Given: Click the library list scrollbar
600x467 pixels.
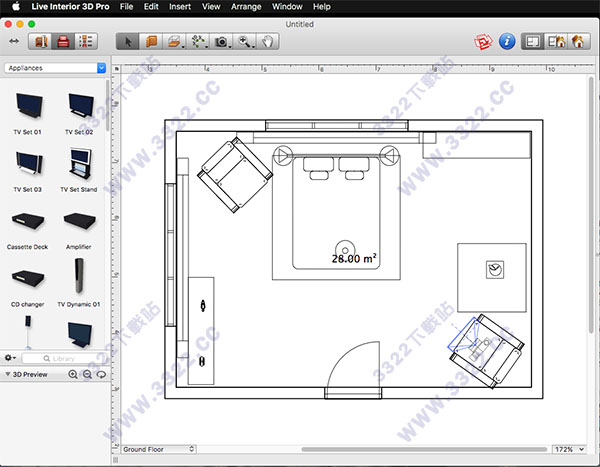Looking at the screenshot, I should coord(108,105).
